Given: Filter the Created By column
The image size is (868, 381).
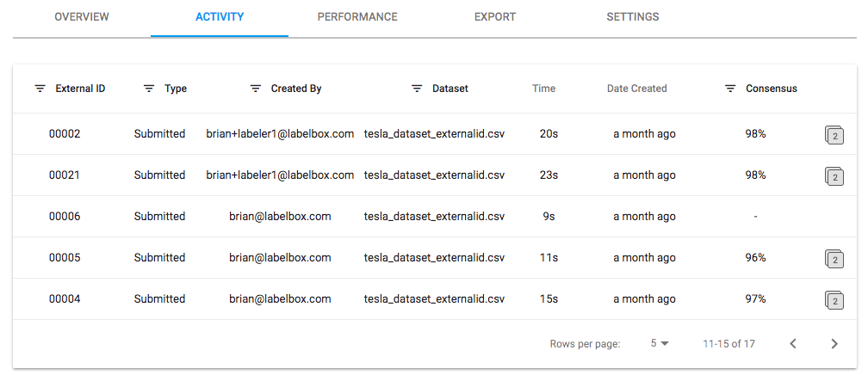Looking at the screenshot, I should [255, 89].
